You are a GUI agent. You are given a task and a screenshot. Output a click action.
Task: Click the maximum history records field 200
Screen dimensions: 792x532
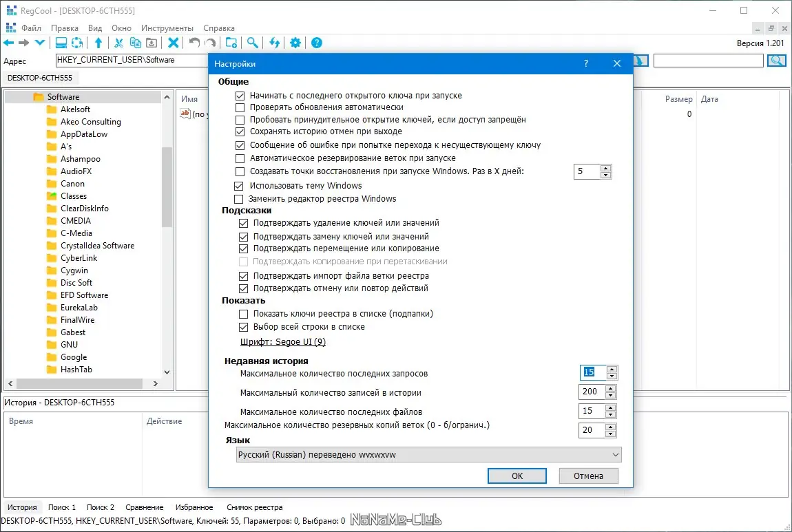click(592, 392)
